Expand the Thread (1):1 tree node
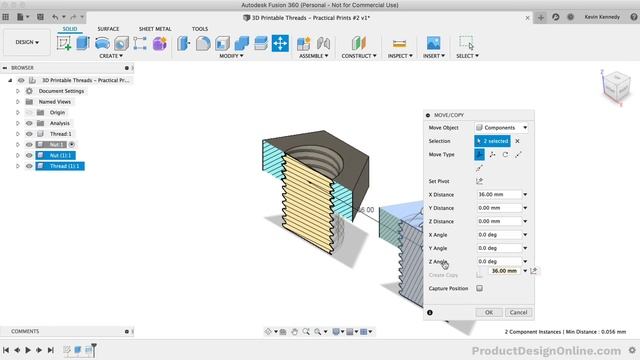Screen dimensions: 640x360 coord(18,166)
